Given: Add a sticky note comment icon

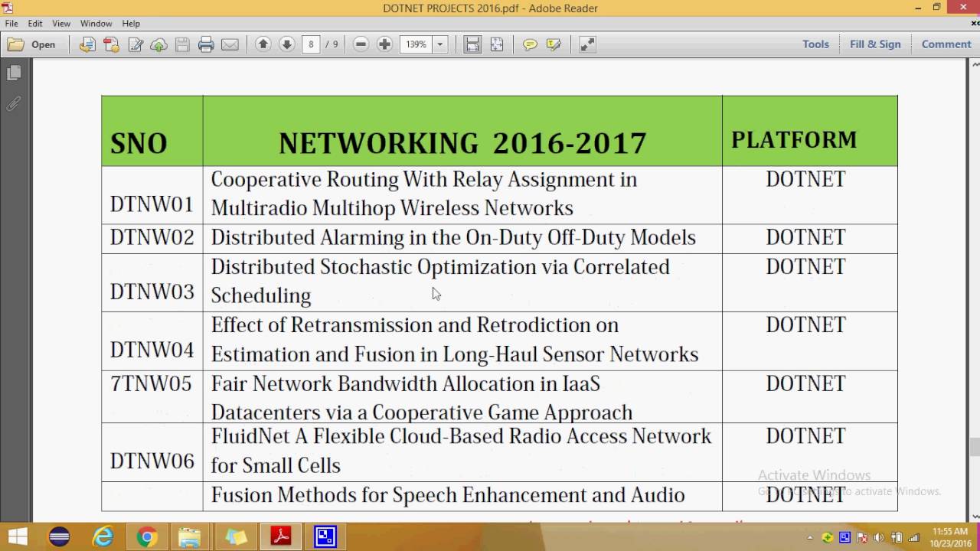Looking at the screenshot, I should [x=530, y=44].
